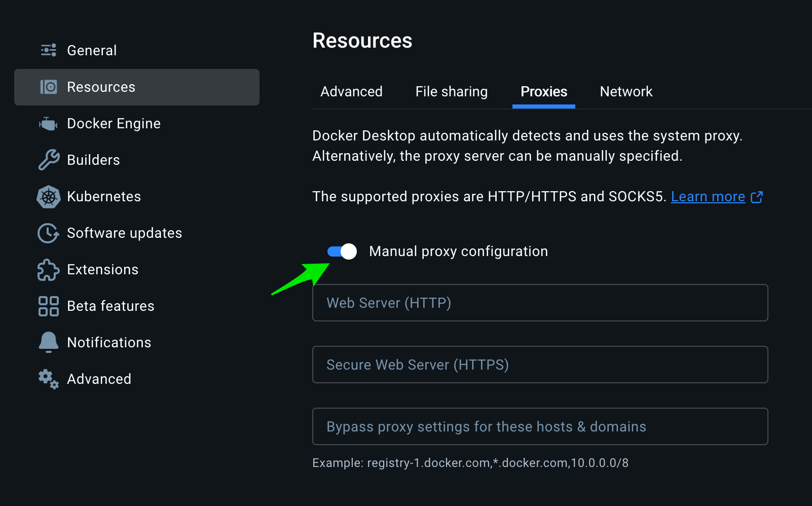
Task: Click the Beta features grid icon
Action: click(x=49, y=306)
